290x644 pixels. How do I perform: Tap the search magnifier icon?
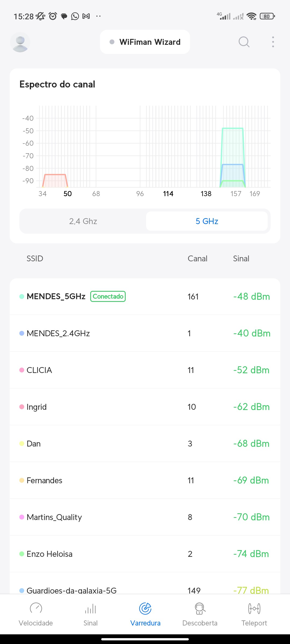pyautogui.click(x=244, y=42)
